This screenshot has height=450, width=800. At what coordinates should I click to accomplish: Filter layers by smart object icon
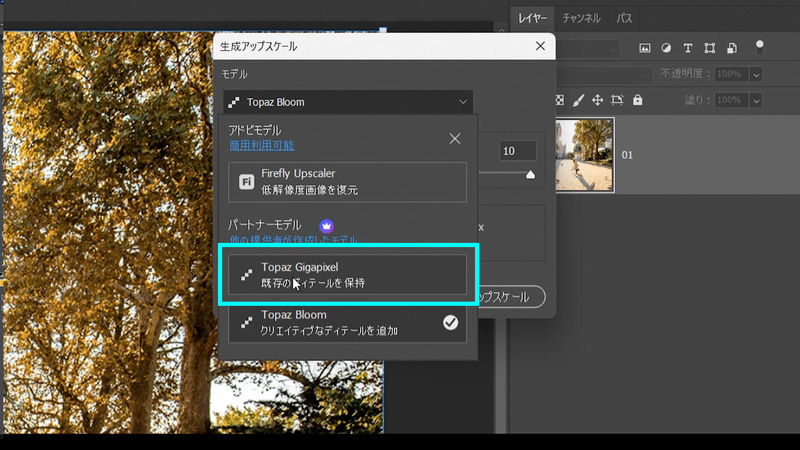click(732, 48)
